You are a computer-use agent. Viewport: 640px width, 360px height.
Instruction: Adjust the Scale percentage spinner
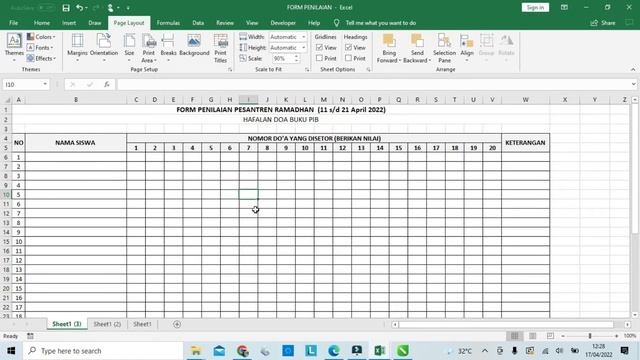click(296, 58)
